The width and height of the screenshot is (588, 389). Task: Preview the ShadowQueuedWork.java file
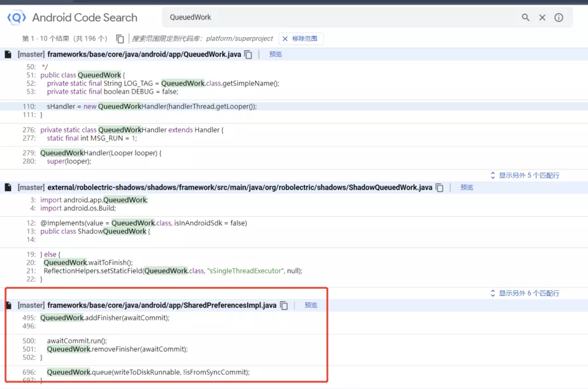pyautogui.click(x=467, y=187)
